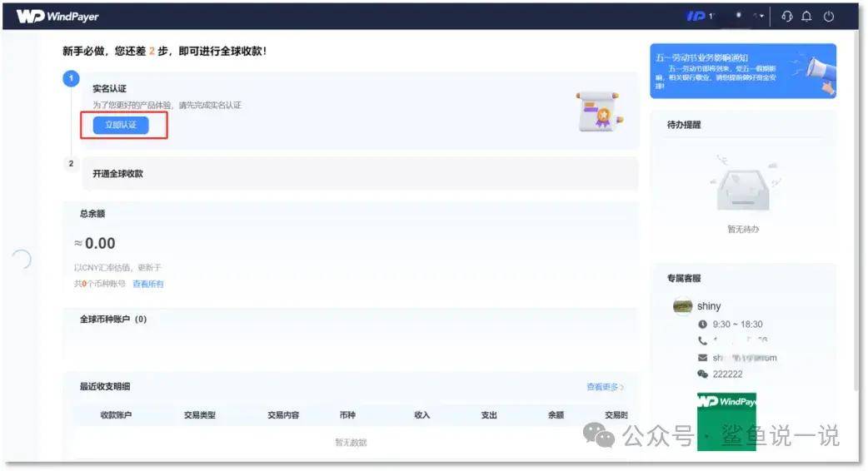Click shiny's profile avatar
This screenshot has height=471, width=868.
tap(683, 307)
